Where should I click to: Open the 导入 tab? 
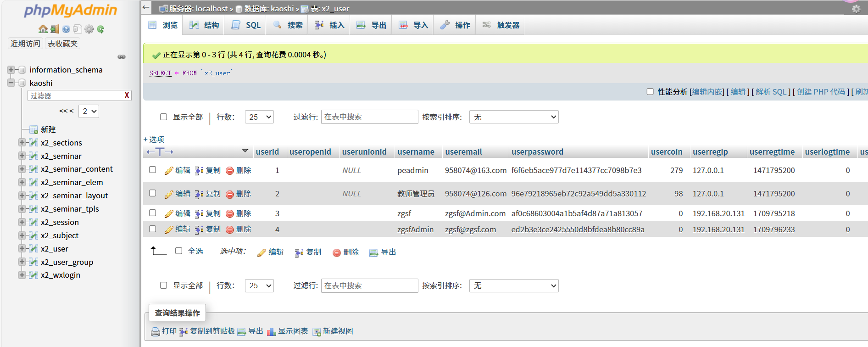414,25
